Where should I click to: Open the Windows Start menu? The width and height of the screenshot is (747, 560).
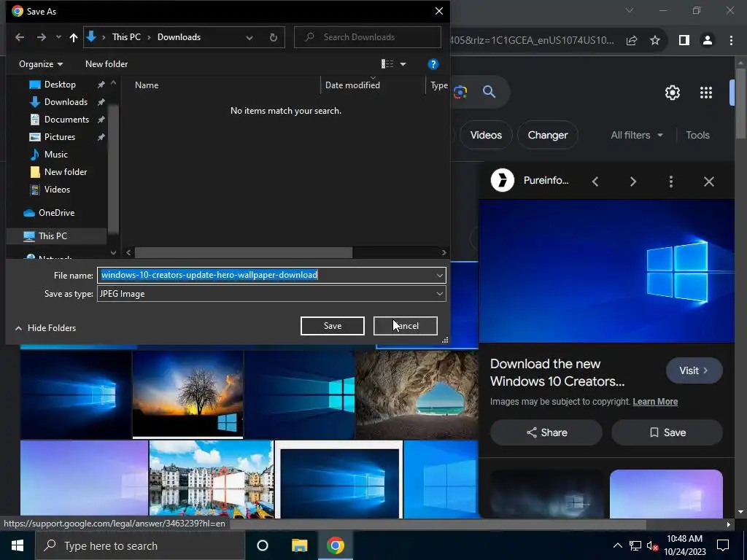(x=18, y=545)
